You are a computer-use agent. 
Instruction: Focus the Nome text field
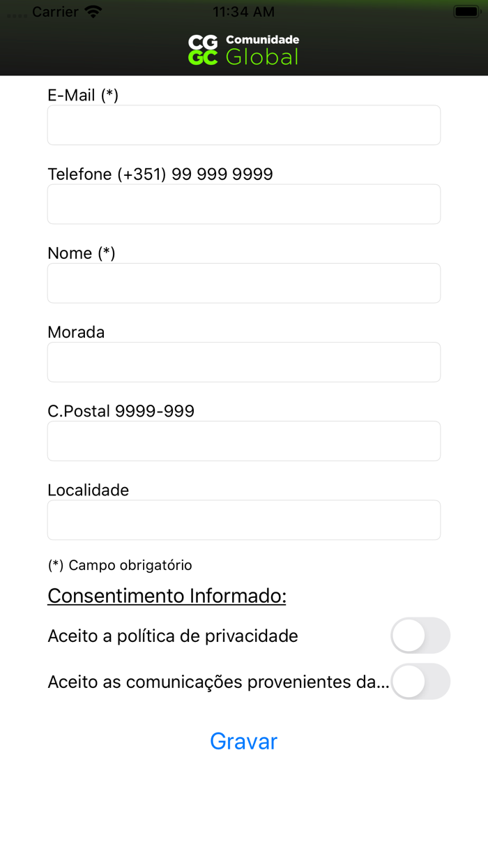243,283
